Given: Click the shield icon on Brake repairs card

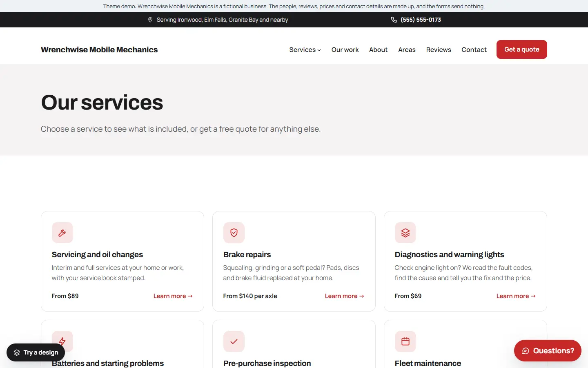Looking at the screenshot, I should [234, 233].
